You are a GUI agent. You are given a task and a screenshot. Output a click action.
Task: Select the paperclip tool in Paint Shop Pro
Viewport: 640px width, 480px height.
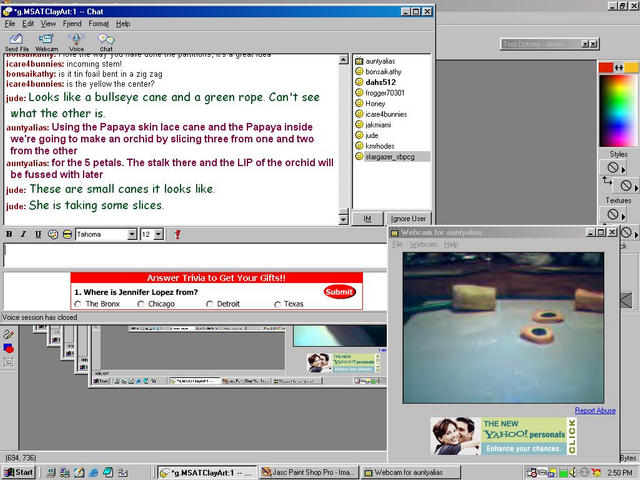point(9,334)
